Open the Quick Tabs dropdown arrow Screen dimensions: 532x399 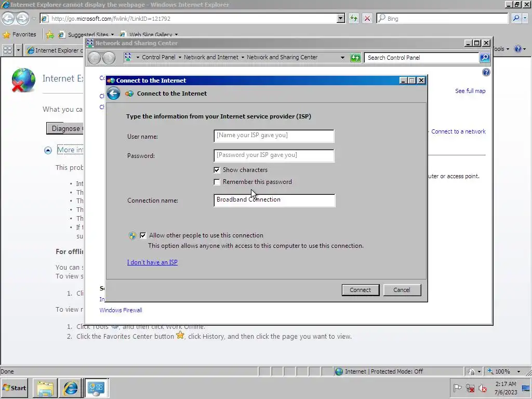[x=18, y=50]
